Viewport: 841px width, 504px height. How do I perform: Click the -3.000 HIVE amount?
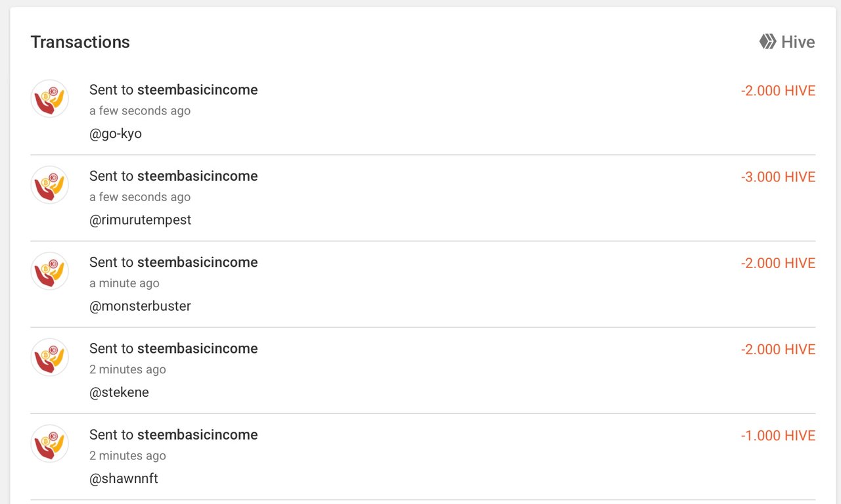click(778, 177)
